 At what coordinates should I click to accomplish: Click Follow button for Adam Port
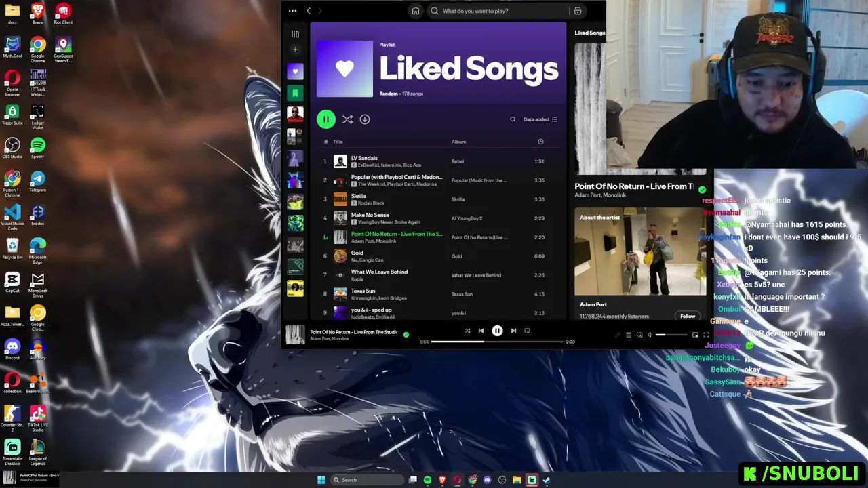(688, 316)
